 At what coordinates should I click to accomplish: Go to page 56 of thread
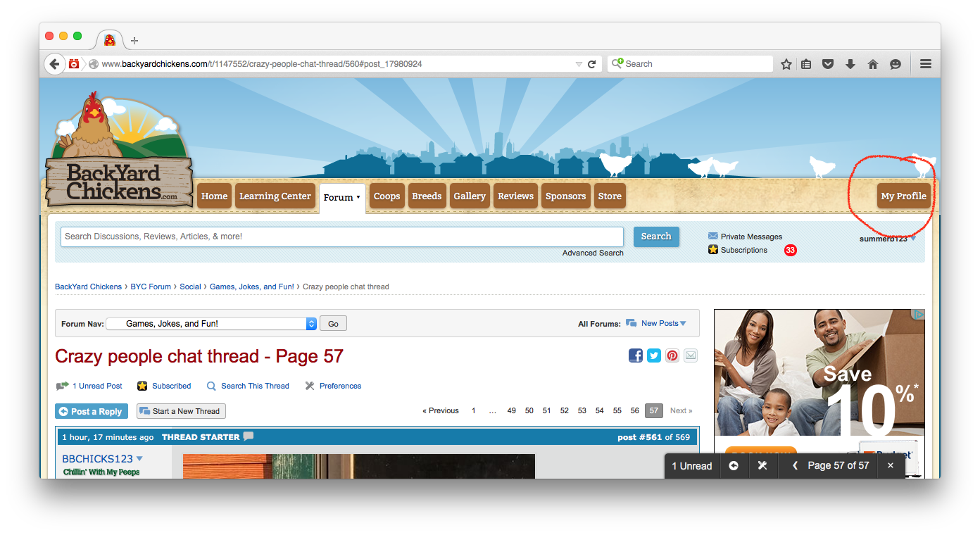pyautogui.click(x=634, y=410)
